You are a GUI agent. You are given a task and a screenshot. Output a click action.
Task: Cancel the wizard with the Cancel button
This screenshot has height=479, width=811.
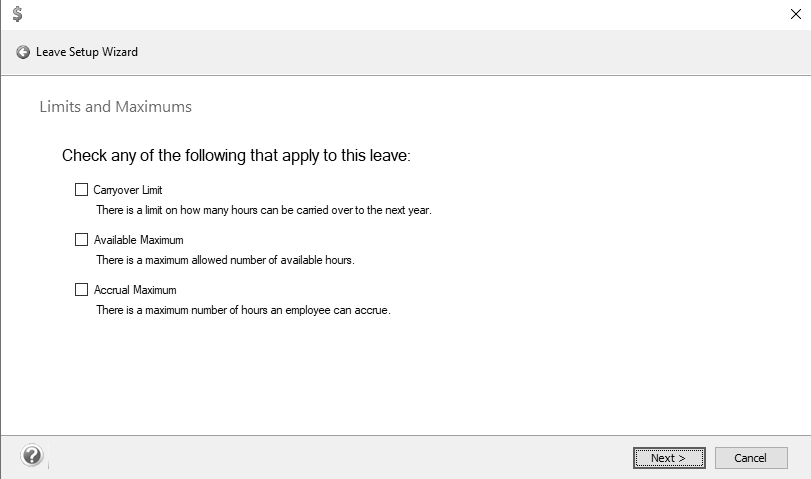pos(751,458)
